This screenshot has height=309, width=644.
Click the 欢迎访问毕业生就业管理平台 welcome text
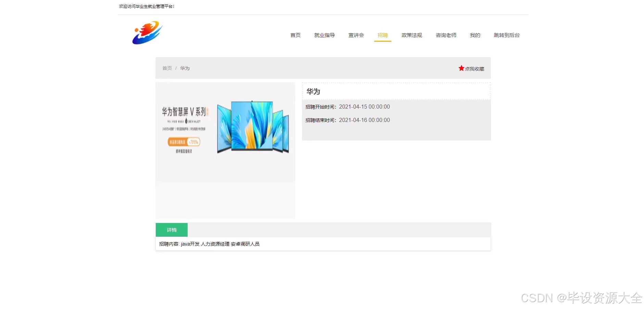[x=147, y=6]
